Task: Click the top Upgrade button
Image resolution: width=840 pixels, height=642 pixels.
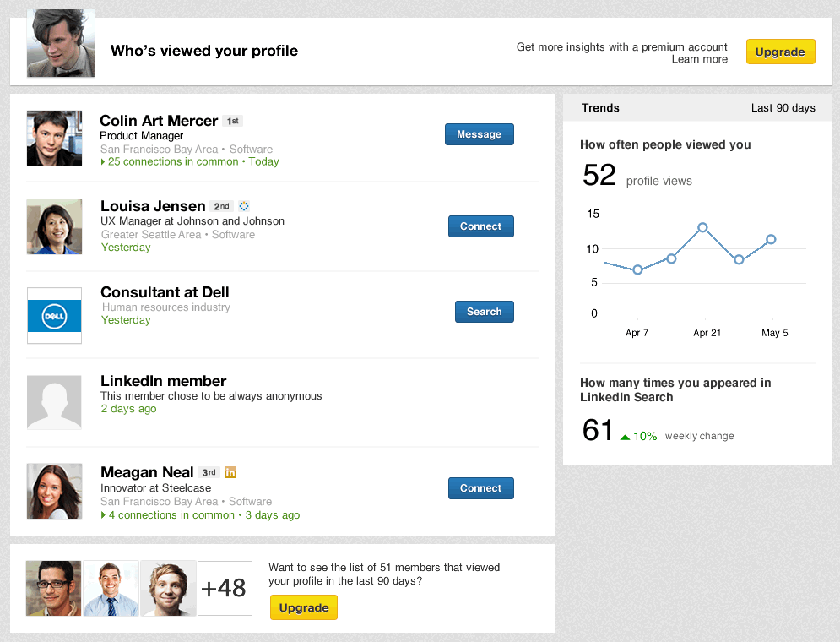Action: coord(779,51)
